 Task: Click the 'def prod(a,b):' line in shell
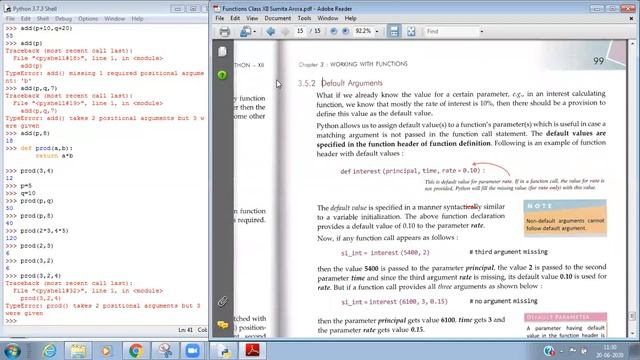click(x=47, y=148)
